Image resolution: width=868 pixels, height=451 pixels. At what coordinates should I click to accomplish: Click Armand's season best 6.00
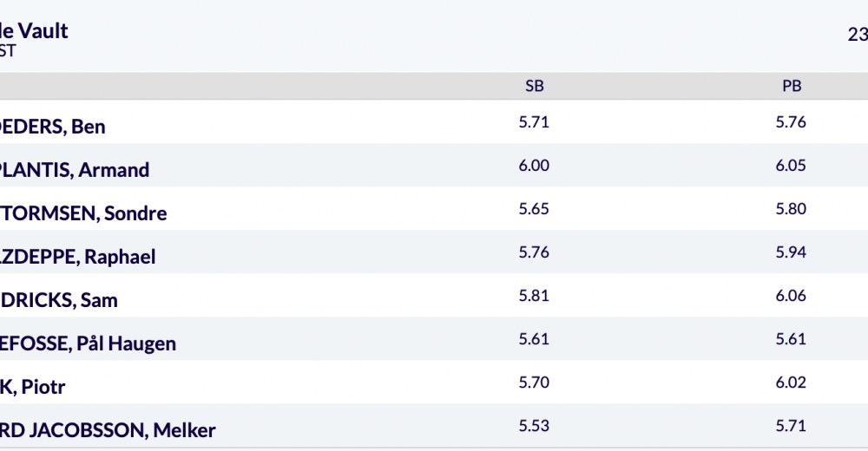(x=534, y=166)
